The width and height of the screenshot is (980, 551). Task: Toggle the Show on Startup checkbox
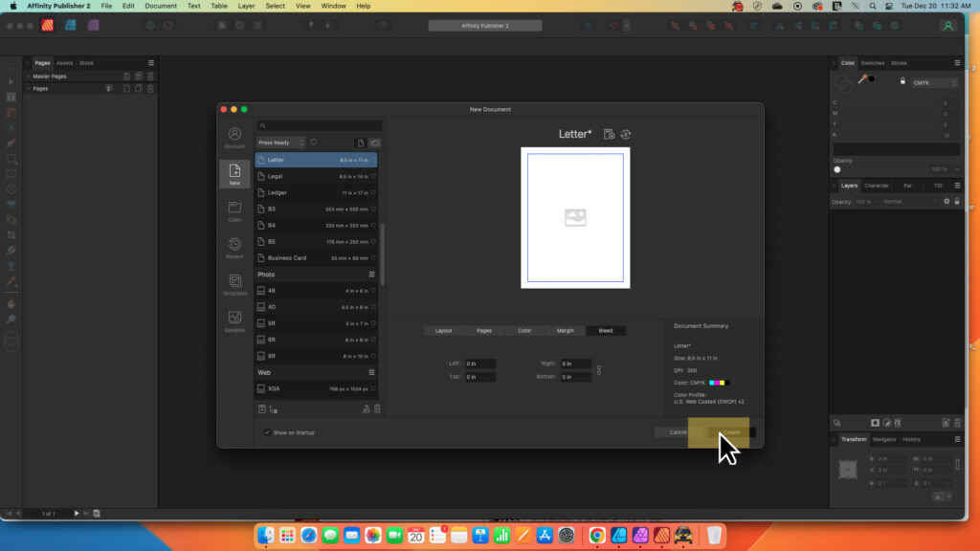click(x=267, y=432)
